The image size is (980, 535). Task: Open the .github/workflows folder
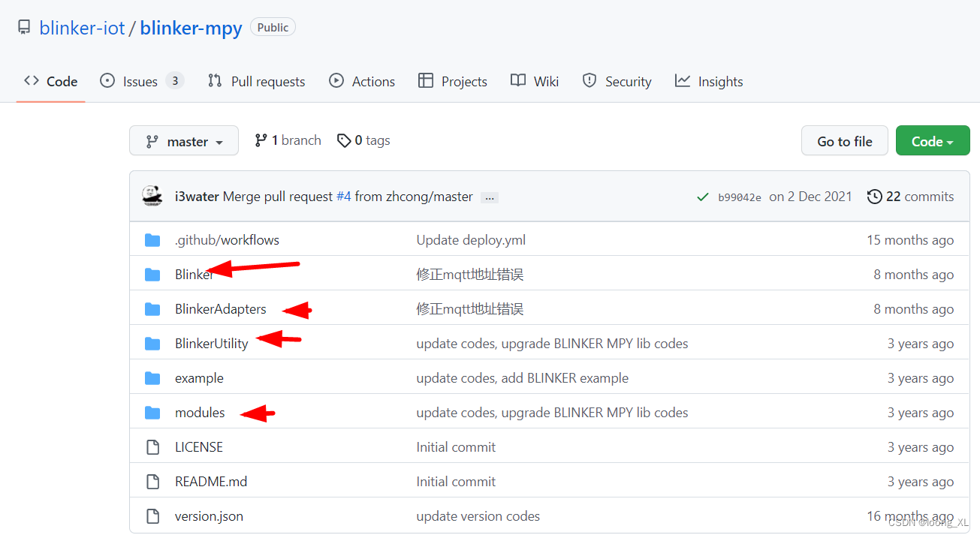tap(227, 240)
